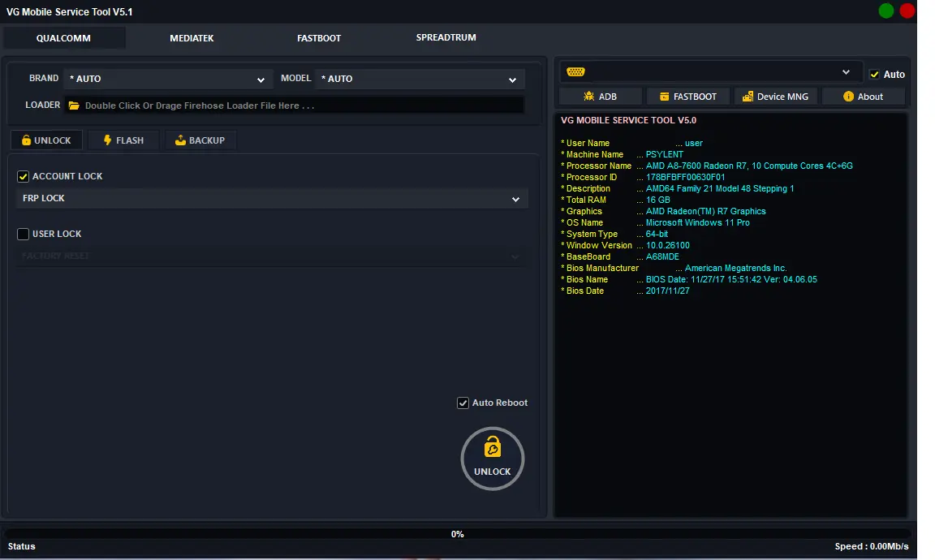Expand the MODEL dropdown
The height and width of the screenshot is (560, 935).
pos(420,80)
